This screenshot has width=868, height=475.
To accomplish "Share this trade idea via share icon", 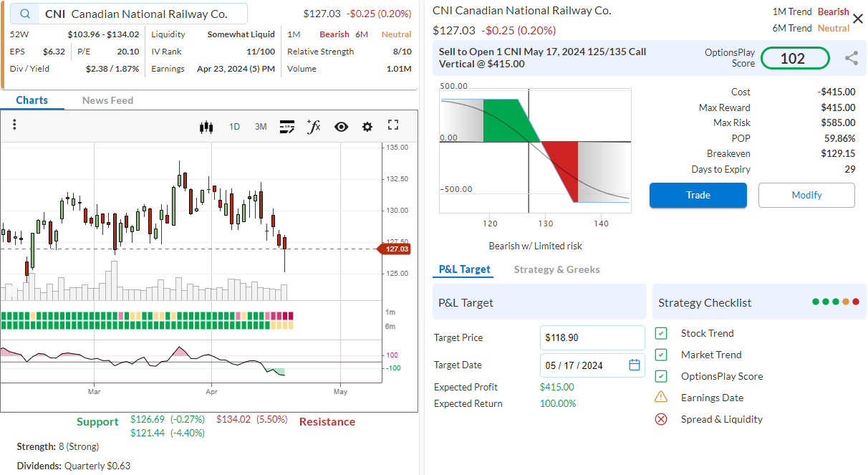I will [x=852, y=59].
